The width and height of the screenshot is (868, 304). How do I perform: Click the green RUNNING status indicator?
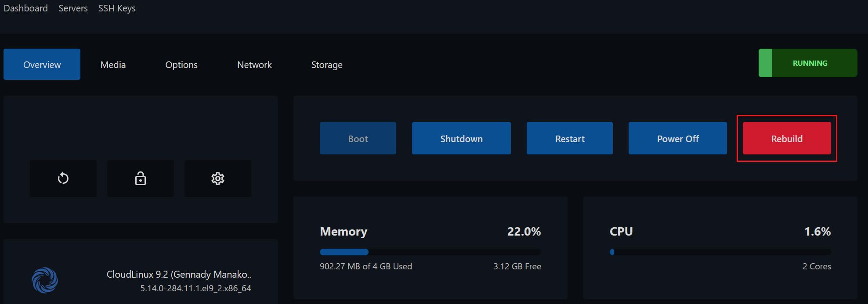(x=807, y=63)
